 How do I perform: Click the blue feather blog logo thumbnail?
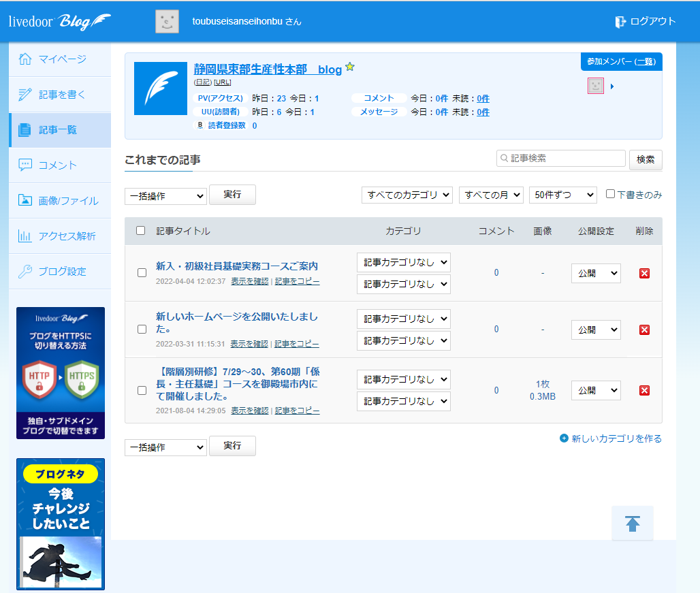tap(160, 89)
